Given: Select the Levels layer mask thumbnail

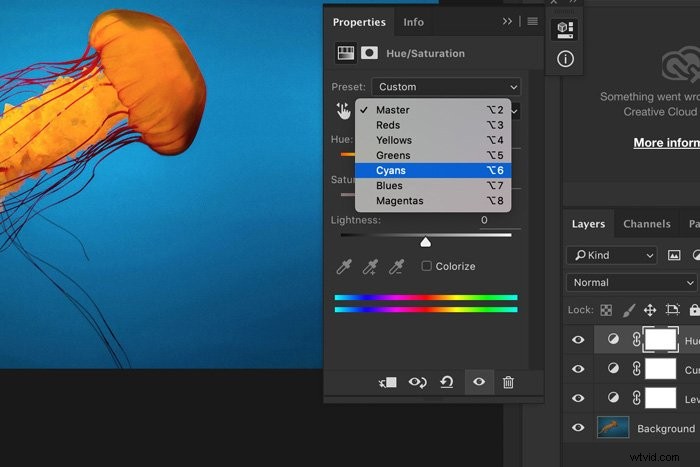Looking at the screenshot, I should pos(661,398).
